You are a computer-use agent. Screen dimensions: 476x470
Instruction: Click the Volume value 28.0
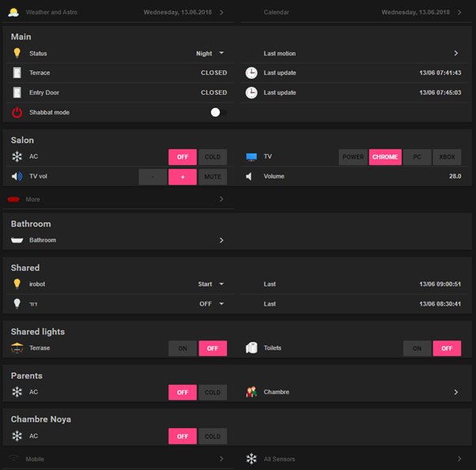pyautogui.click(x=455, y=176)
